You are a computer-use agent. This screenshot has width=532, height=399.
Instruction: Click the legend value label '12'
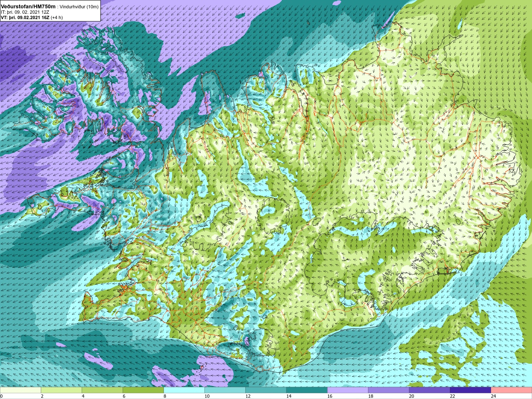coord(248,396)
